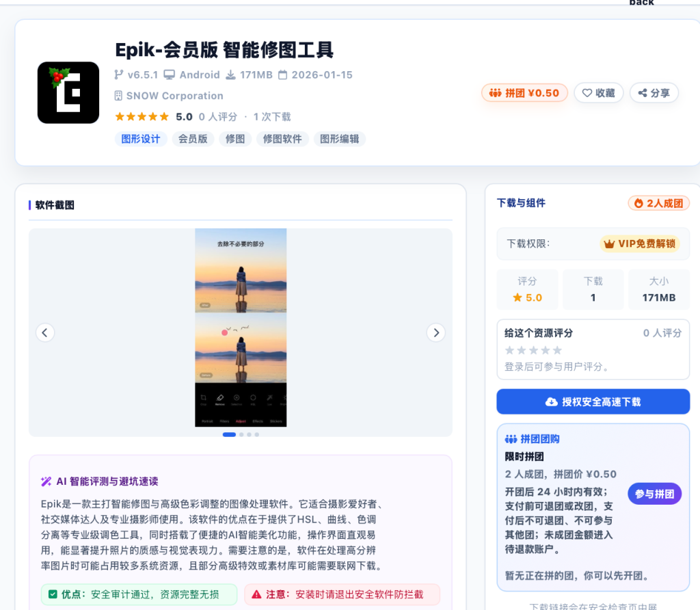The height and width of the screenshot is (610, 700).
Task: Add to favorites with 收藏 button
Action: point(599,93)
